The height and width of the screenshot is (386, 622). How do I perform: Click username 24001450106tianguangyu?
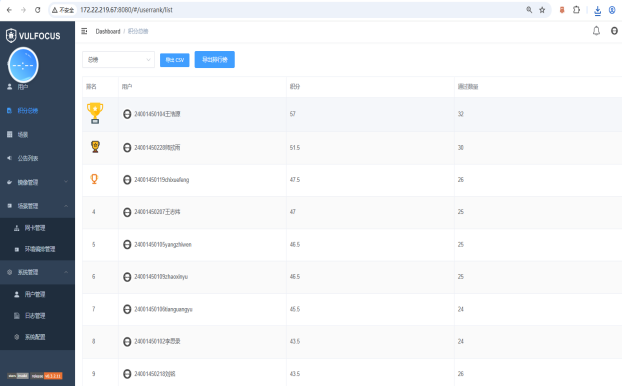point(163,309)
